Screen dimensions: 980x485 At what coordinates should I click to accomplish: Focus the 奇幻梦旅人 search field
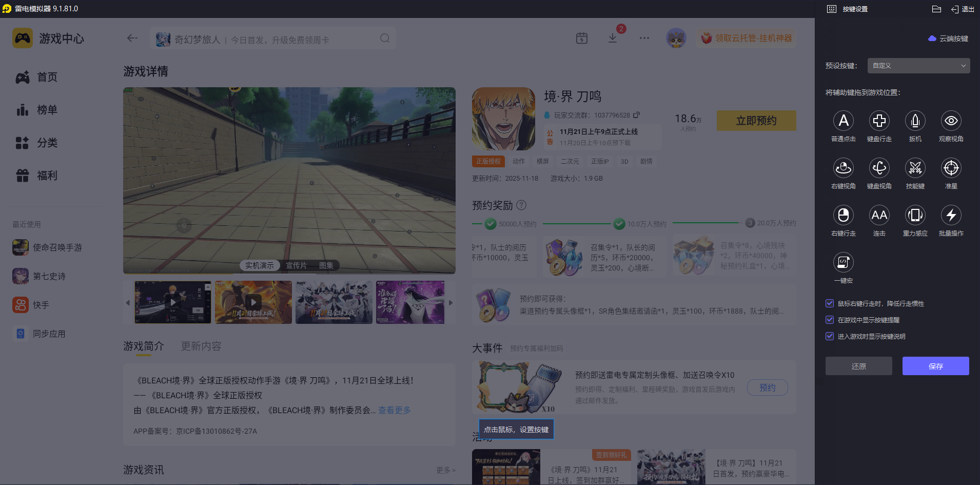(273, 38)
